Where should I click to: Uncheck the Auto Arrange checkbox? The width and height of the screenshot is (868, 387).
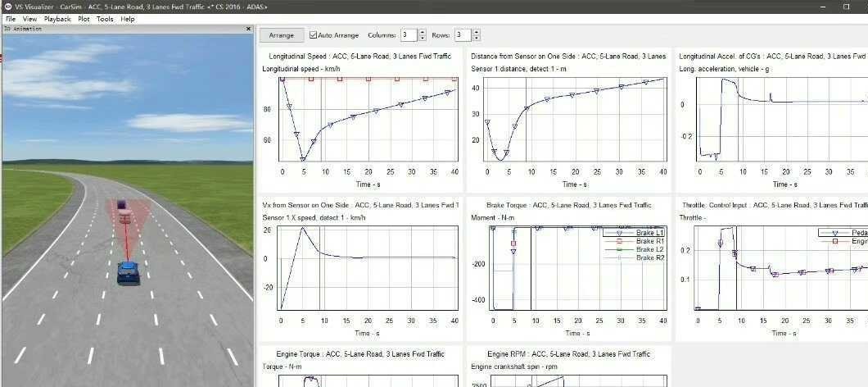(x=314, y=35)
